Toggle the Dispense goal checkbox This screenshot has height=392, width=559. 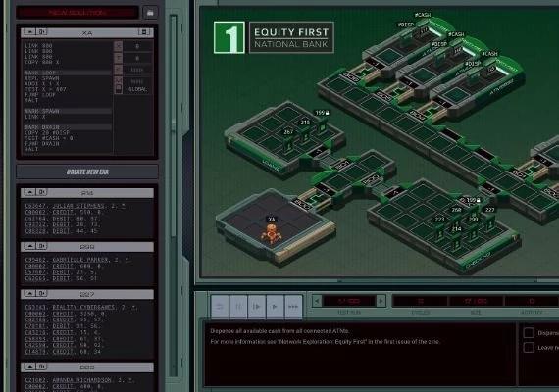[x=529, y=333]
